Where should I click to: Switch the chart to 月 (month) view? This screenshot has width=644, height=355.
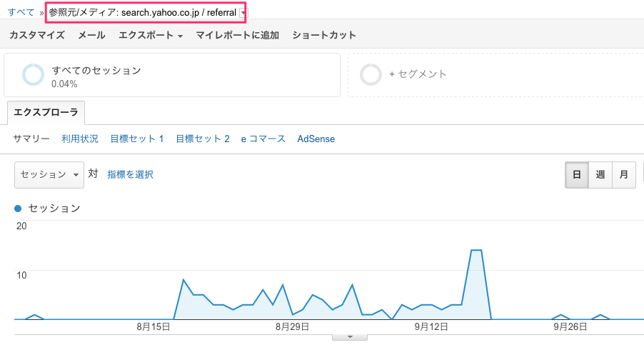pos(624,175)
